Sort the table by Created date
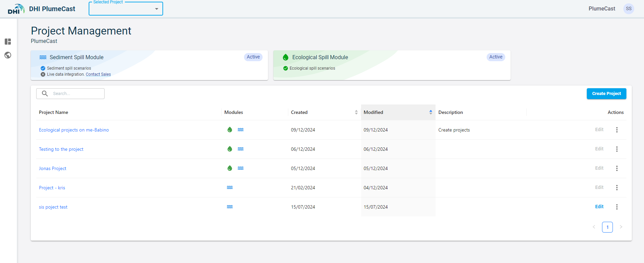 pos(356,112)
